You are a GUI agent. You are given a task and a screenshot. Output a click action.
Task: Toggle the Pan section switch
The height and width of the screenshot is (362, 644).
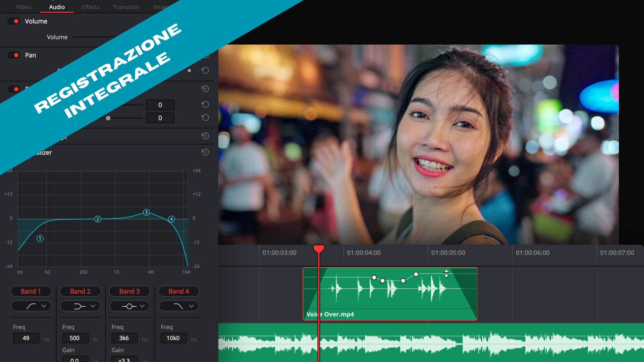[x=14, y=55]
